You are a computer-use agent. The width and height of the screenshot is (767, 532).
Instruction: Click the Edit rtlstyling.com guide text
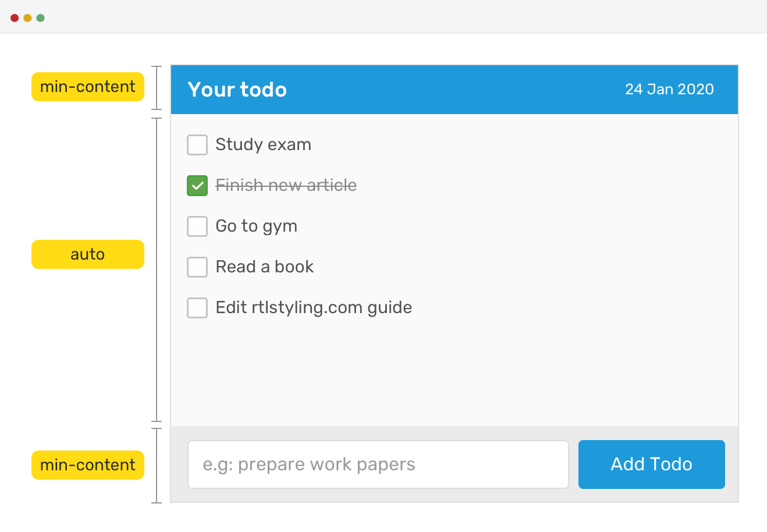coord(314,307)
